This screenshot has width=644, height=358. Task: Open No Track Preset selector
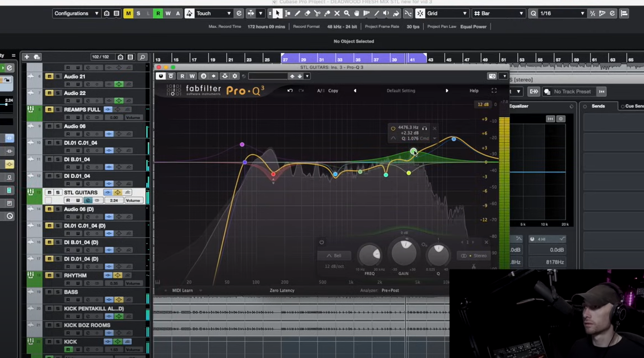(x=568, y=92)
